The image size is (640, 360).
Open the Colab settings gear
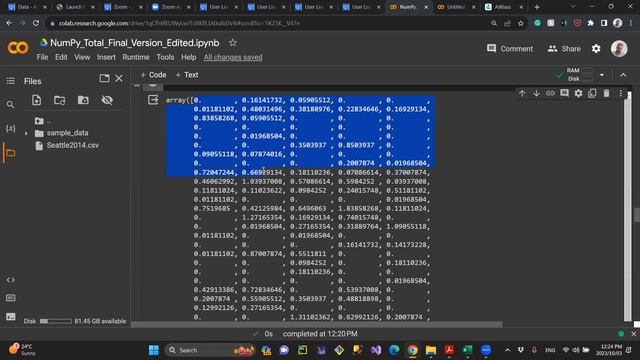(596, 49)
